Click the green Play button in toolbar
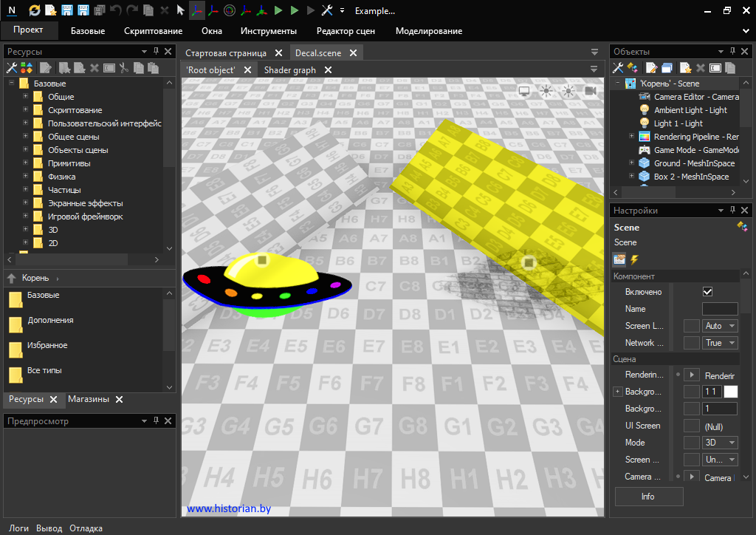Viewport: 756px width, 535px height. (278, 10)
